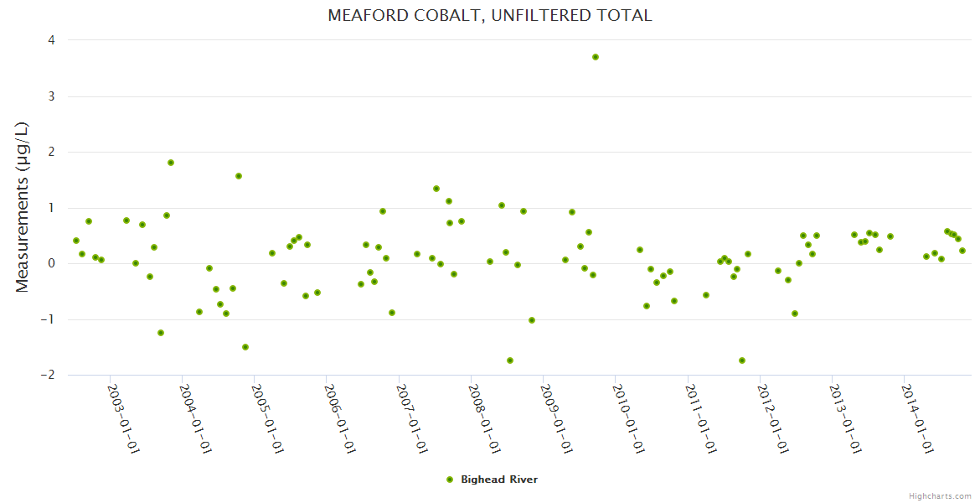
Task: Click the y-axis label 4
Action: coord(52,40)
